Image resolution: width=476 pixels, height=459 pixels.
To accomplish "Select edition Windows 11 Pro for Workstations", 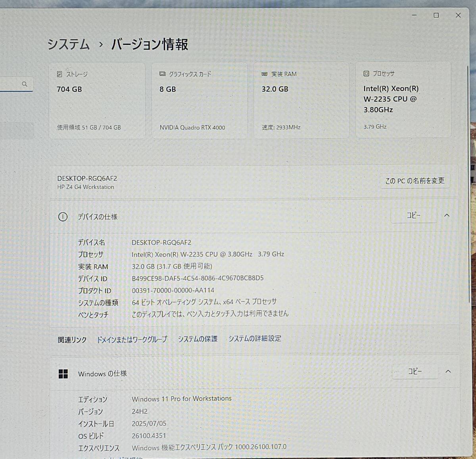I will click(182, 399).
